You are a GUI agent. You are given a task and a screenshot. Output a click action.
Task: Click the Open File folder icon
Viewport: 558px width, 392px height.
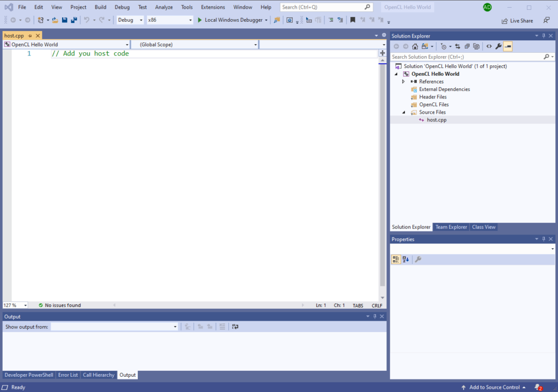coord(55,20)
